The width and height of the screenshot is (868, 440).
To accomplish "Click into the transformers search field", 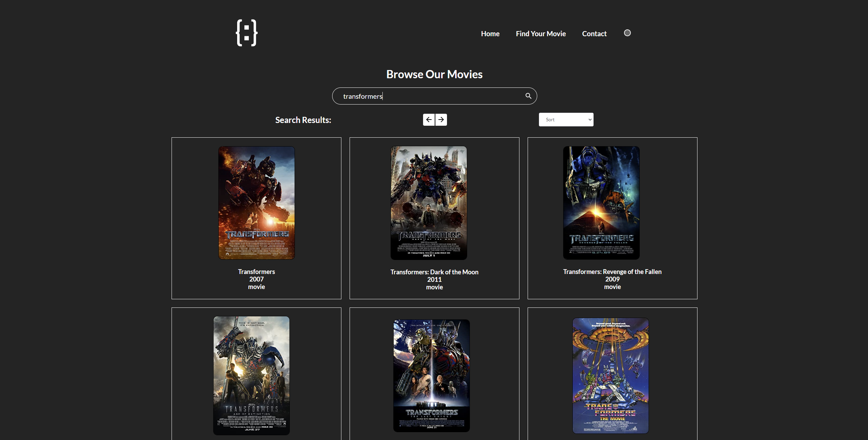I will click(x=427, y=96).
